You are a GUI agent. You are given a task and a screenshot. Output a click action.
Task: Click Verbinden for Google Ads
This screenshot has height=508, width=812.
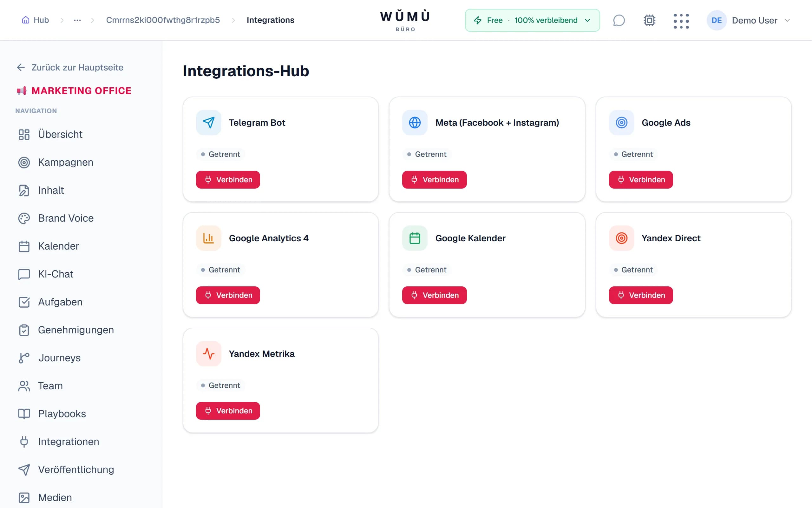tap(641, 180)
